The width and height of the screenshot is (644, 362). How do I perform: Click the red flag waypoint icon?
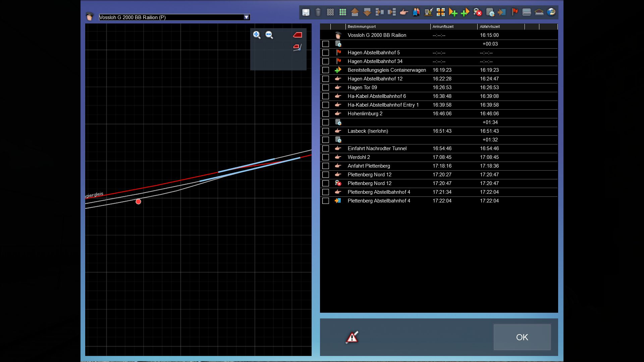514,12
